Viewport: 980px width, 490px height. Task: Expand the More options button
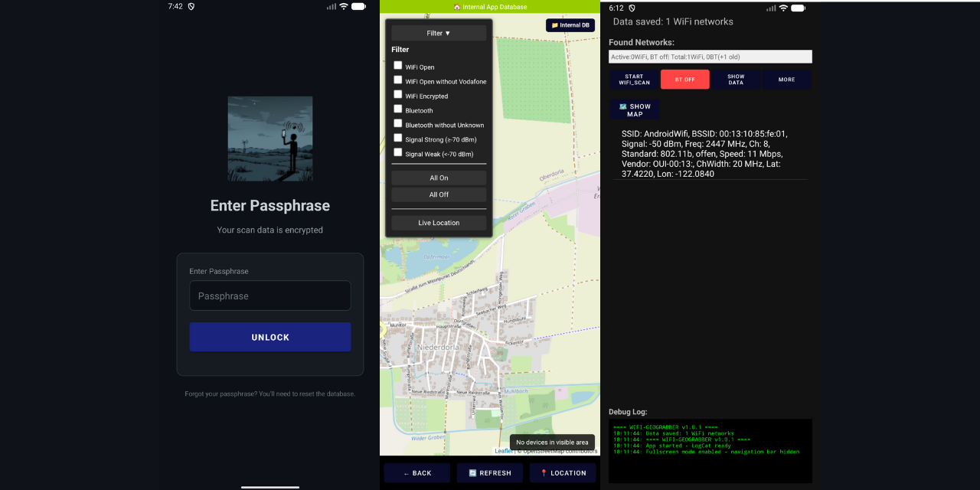click(786, 80)
